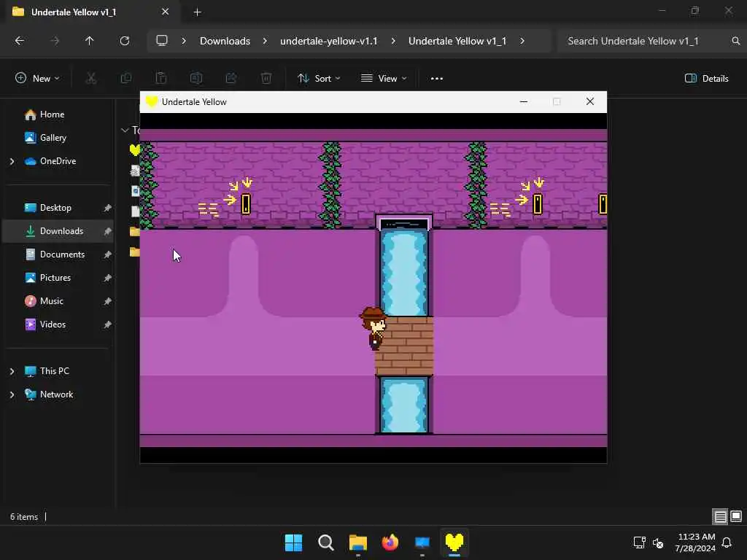Click the network display tray icon

point(639,542)
